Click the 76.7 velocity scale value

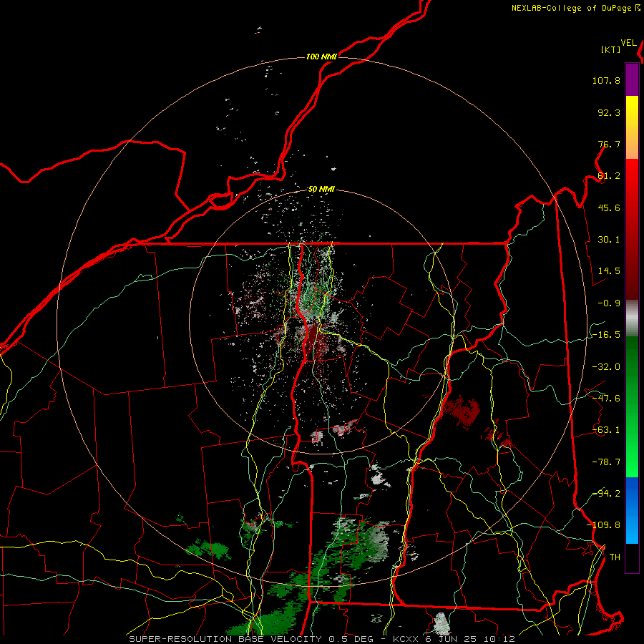tap(609, 144)
